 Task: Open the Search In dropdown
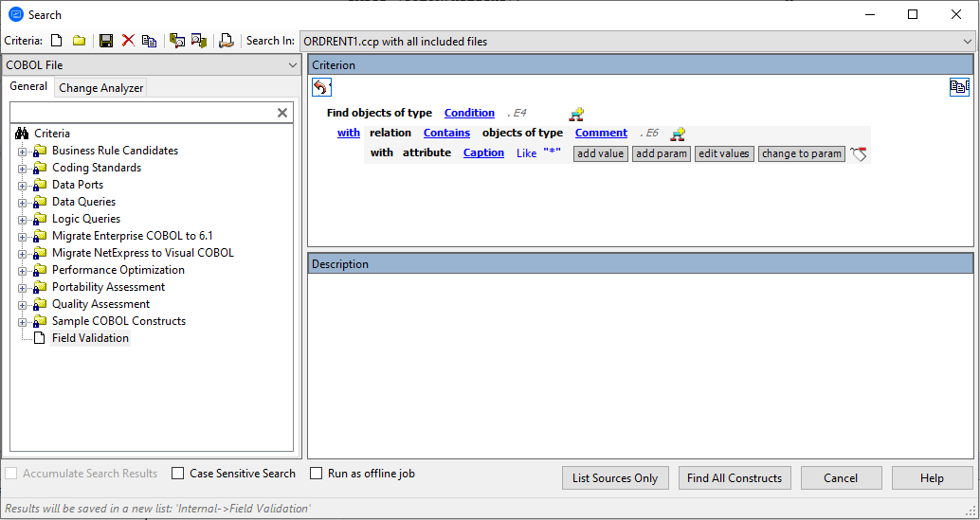click(967, 42)
